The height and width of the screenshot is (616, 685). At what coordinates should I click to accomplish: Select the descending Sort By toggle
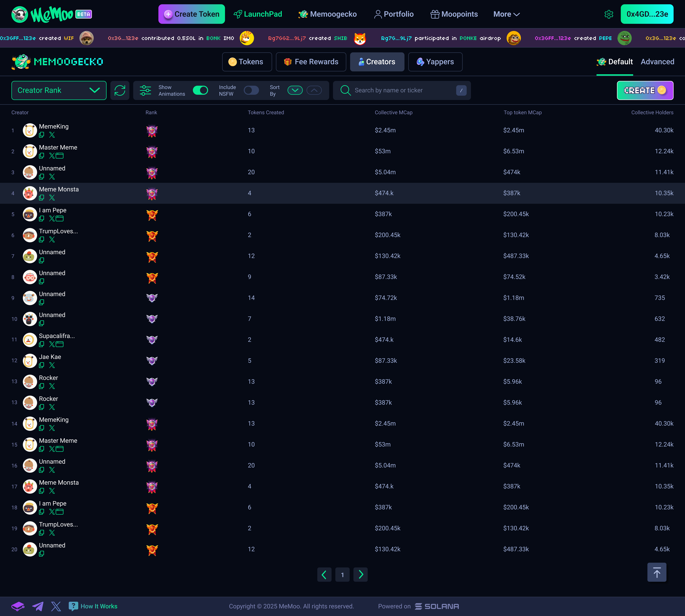pos(295,90)
